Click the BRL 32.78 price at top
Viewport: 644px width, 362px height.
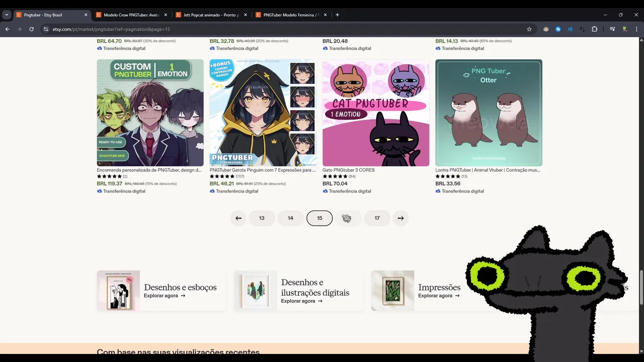222,41
